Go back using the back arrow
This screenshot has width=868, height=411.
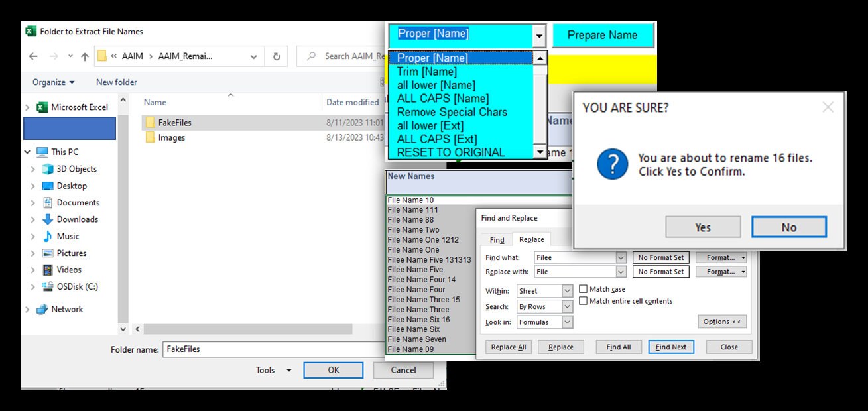[32, 56]
